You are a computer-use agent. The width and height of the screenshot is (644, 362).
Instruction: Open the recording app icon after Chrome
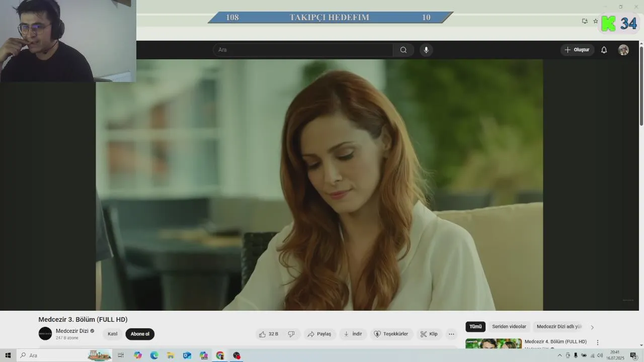click(x=236, y=355)
